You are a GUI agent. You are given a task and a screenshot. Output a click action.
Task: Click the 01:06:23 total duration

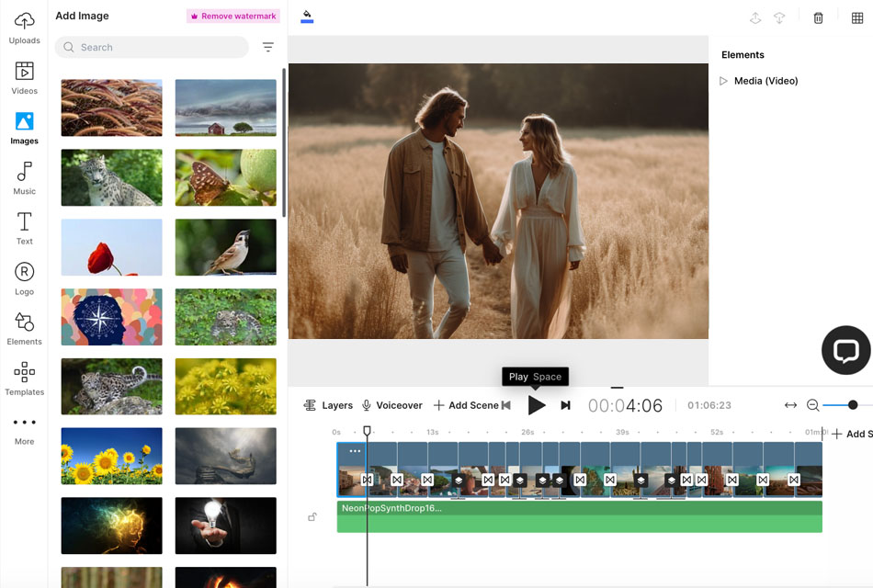(709, 405)
